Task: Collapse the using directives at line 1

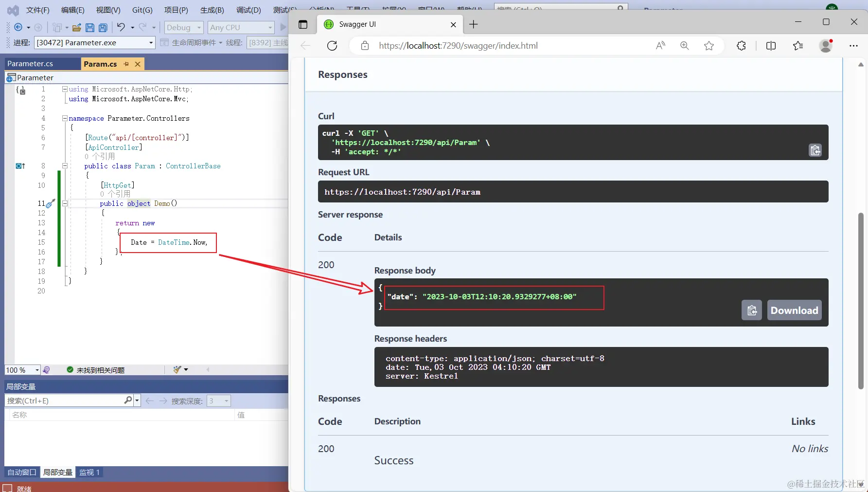Action: pos(65,89)
